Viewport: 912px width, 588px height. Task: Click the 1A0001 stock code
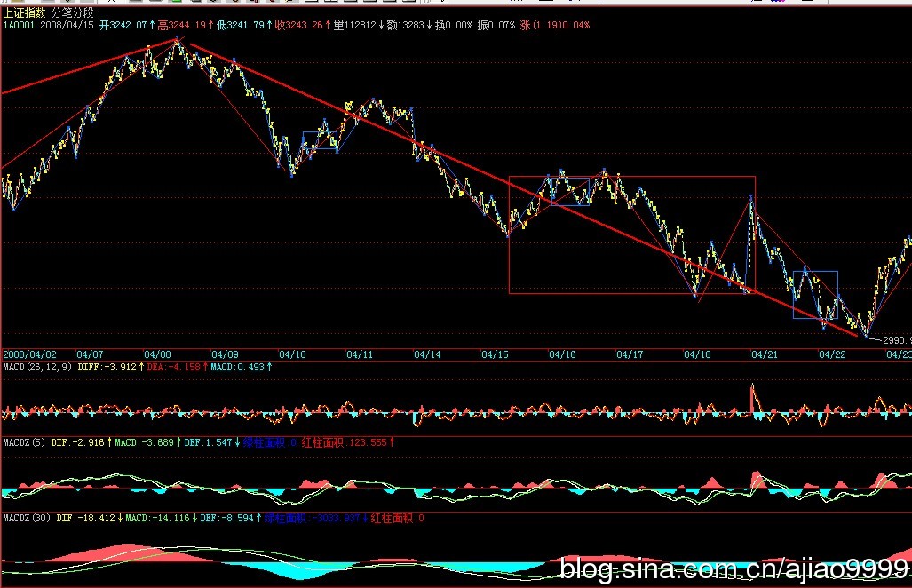coord(18,25)
